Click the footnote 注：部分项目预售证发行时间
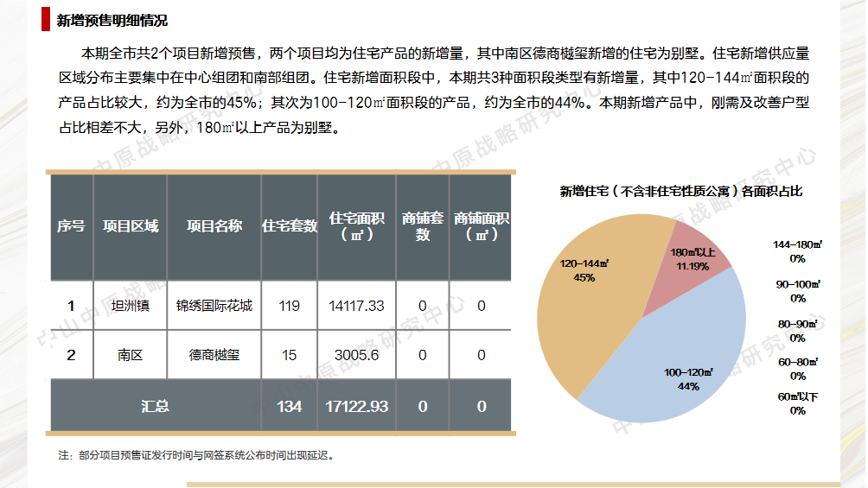 [196, 455]
